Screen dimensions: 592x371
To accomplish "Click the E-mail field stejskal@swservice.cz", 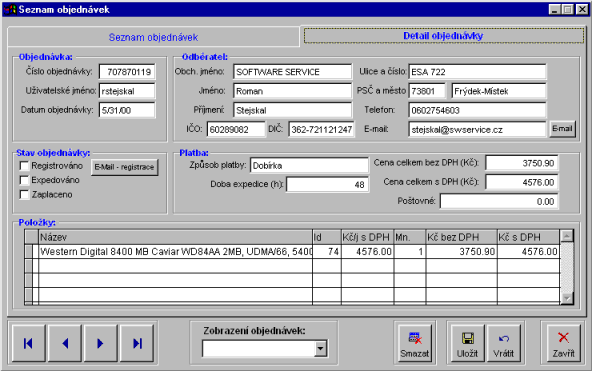I will [x=477, y=129].
